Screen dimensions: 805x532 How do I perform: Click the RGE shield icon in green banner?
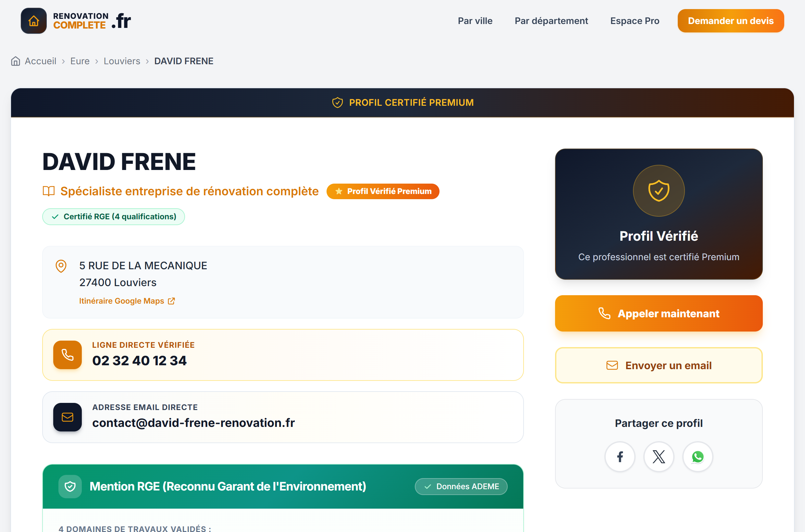coord(70,487)
